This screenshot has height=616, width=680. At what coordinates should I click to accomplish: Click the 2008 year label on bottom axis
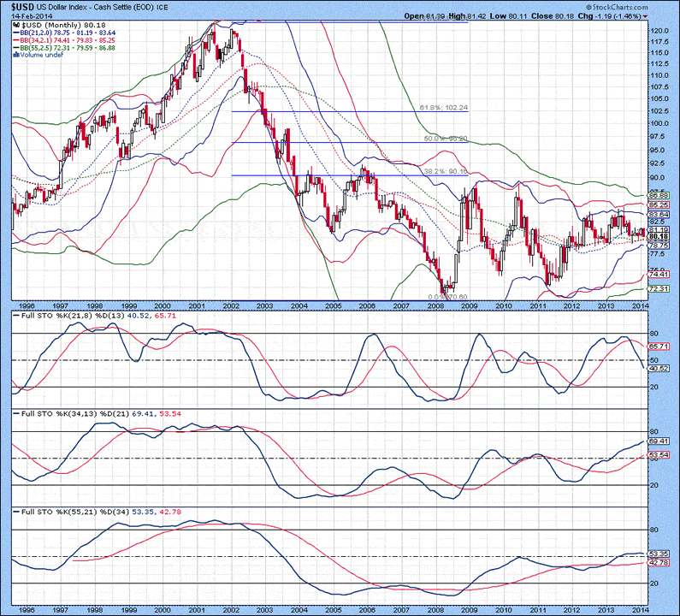tap(437, 609)
